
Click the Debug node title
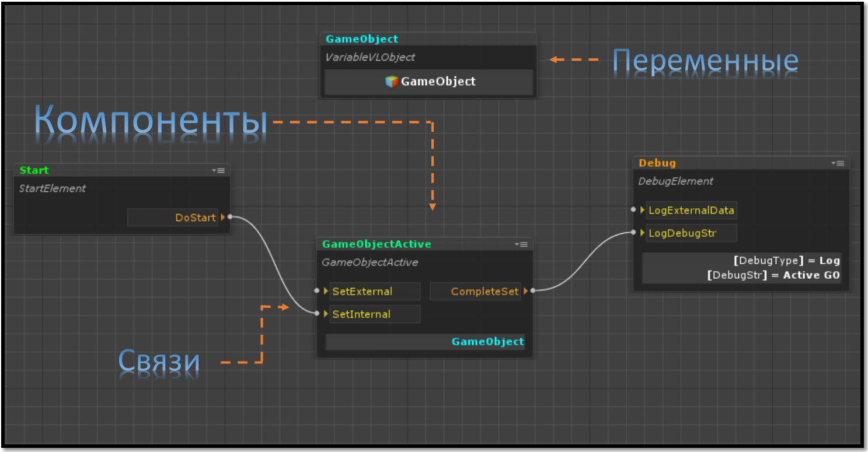[657, 163]
